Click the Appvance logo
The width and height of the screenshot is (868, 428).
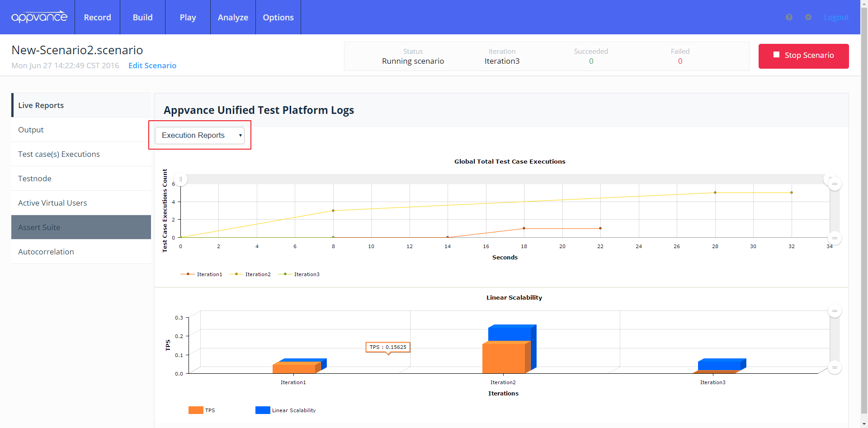(39, 17)
